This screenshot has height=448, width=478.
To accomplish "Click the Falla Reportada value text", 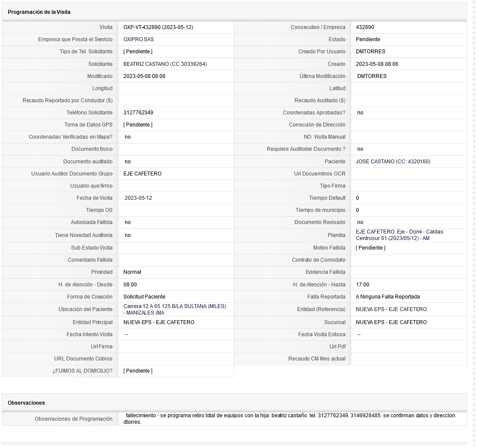I will (x=388, y=297).
